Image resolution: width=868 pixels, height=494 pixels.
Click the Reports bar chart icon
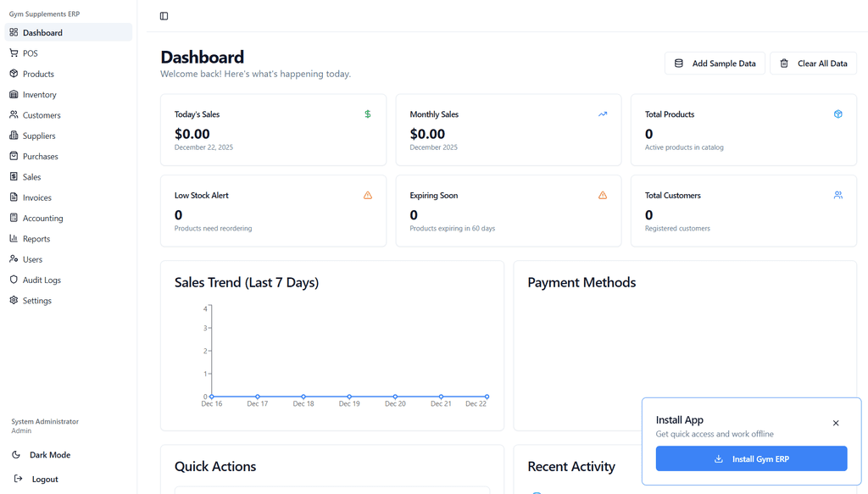(14, 239)
